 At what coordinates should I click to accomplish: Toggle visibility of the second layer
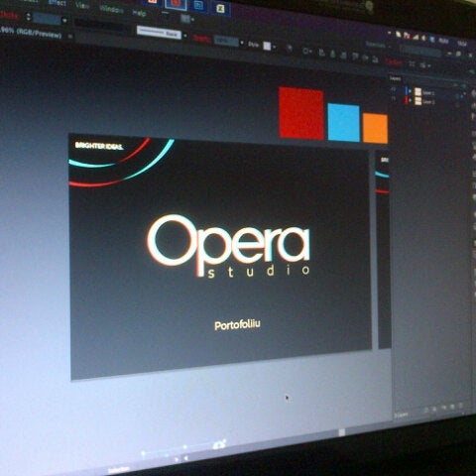pyautogui.click(x=394, y=98)
